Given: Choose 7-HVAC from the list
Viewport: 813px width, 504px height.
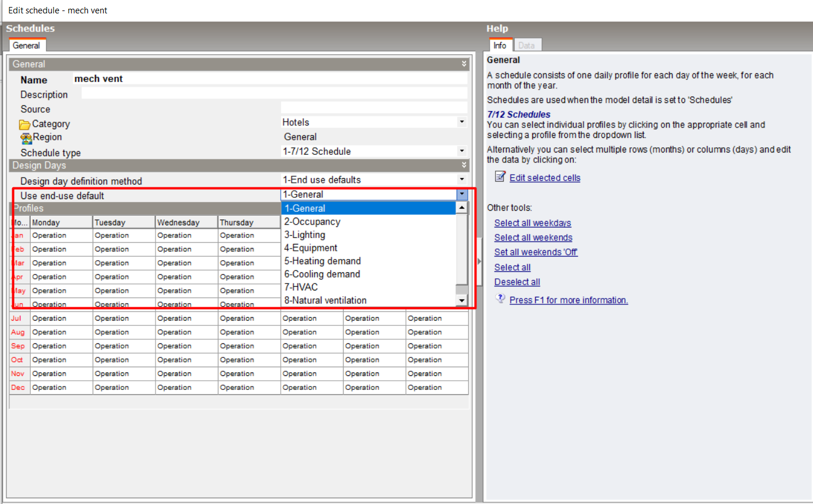Looking at the screenshot, I should tap(369, 287).
